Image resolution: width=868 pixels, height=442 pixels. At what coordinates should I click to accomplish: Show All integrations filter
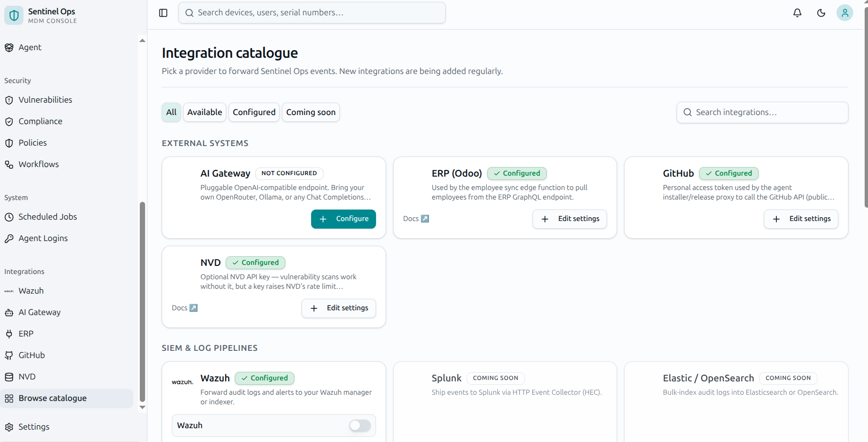point(171,112)
